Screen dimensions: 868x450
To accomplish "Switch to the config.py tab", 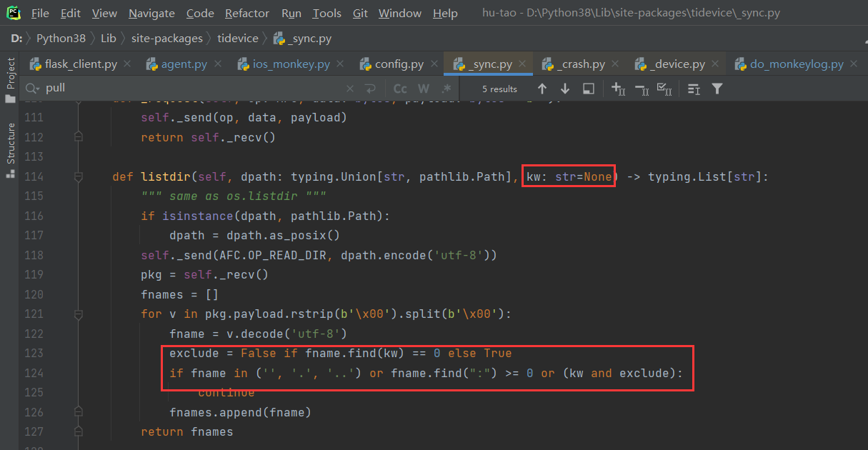I will click(x=400, y=64).
